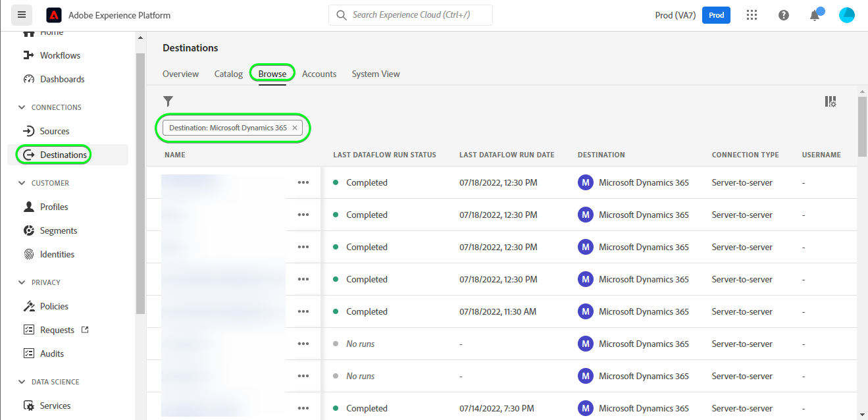This screenshot has width=868, height=420.
Task: Click the Prod (VA7) label
Action: coord(675,15)
